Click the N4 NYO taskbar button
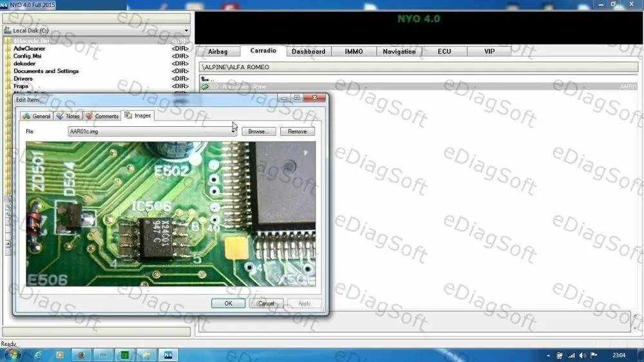The width and height of the screenshot is (644, 362). coord(168,355)
